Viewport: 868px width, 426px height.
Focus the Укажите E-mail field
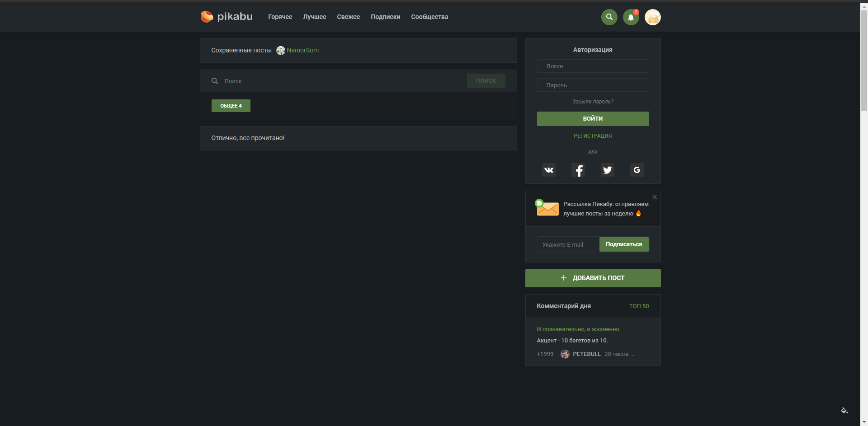click(568, 244)
